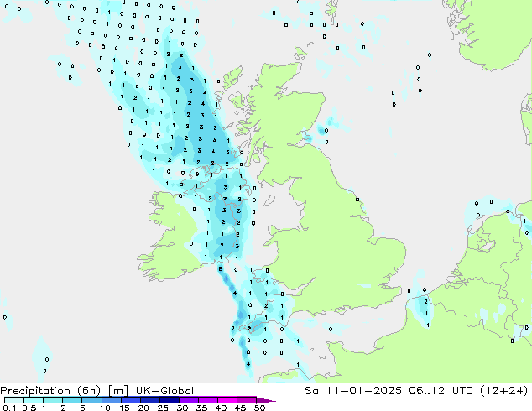Click the 'Precipitation (6h)' title text
Screen dimensions: 532x411
point(50,391)
